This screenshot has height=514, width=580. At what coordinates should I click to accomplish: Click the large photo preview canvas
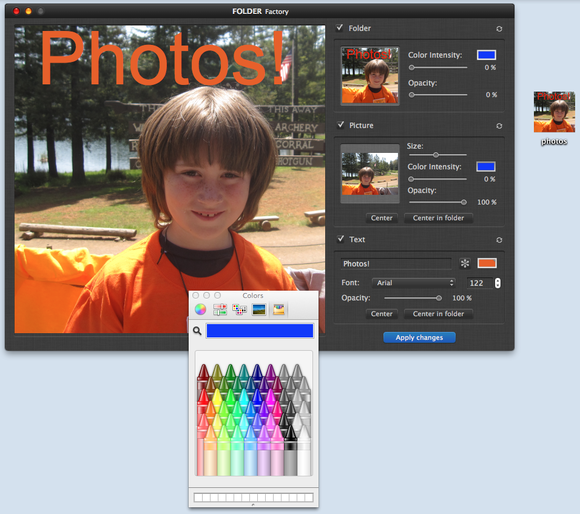tap(170, 179)
